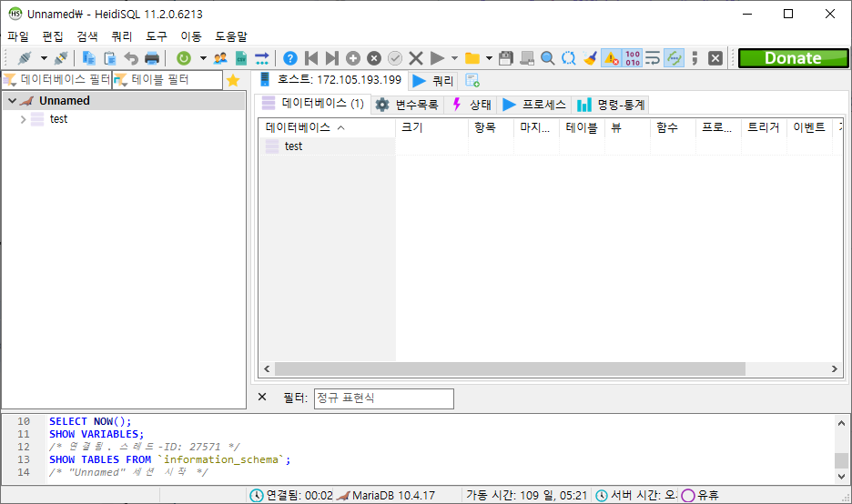
Task: Collapse the Unnamed session tree node
Action: click(12, 101)
